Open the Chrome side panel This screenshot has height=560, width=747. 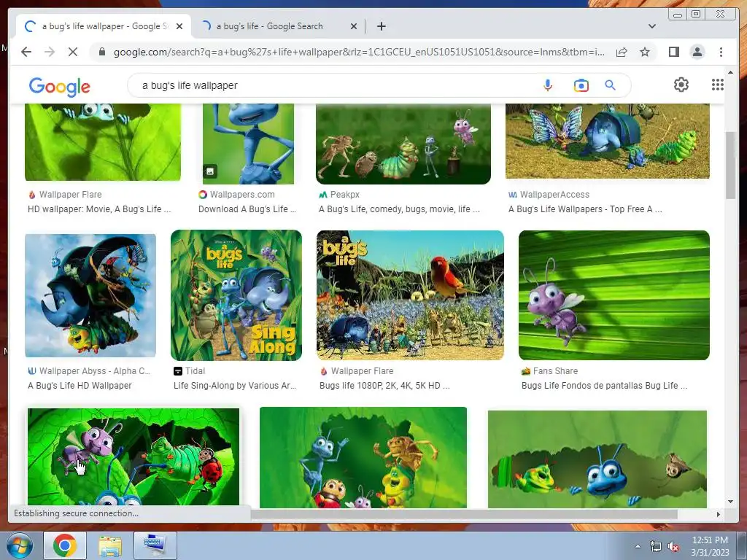[x=673, y=52]
